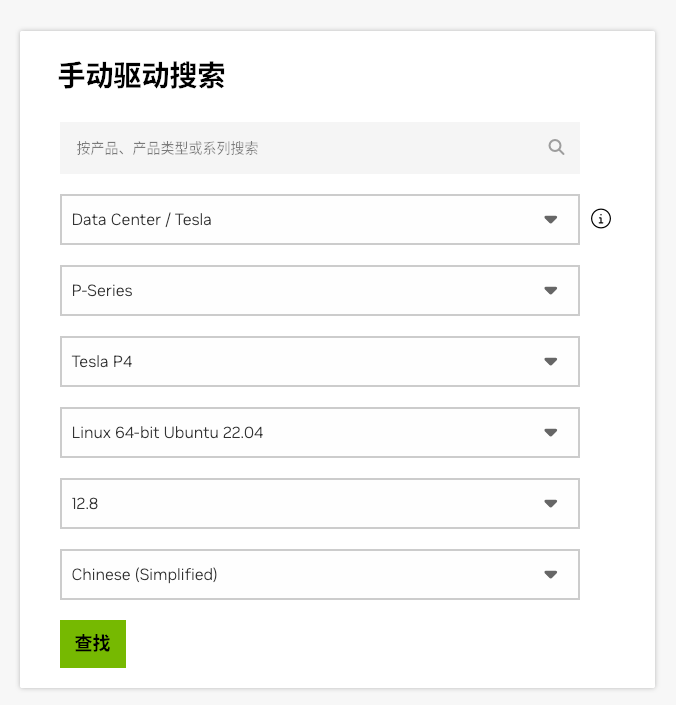The image size is (676, 705).
Task: Open the Tesla P4 product dropdown
Action: [300, 361]
